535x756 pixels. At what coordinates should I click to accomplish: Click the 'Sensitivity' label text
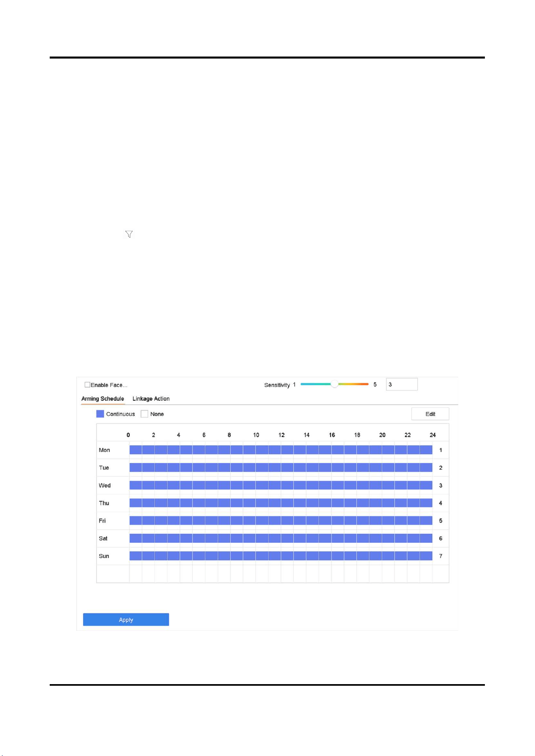click(277, 385)
